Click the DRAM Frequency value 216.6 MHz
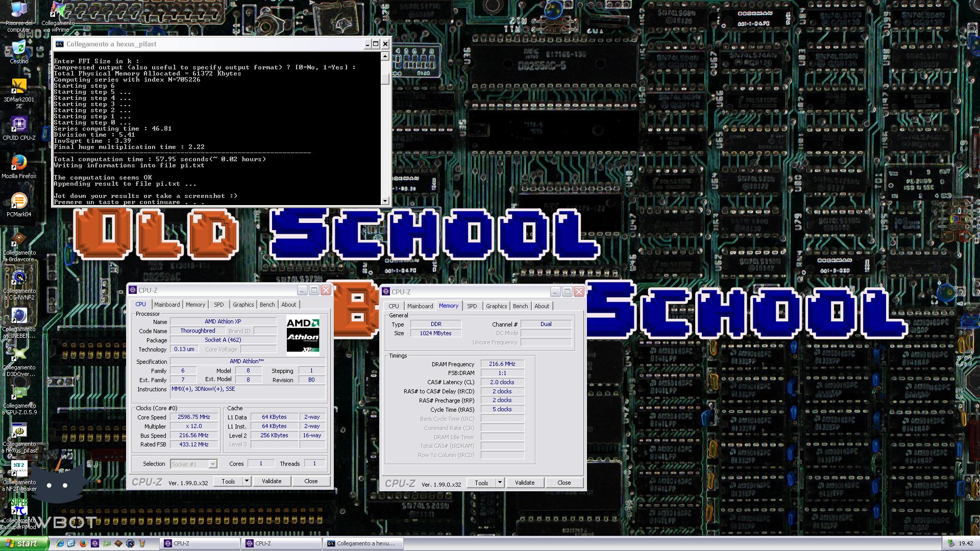 (502, 364)
